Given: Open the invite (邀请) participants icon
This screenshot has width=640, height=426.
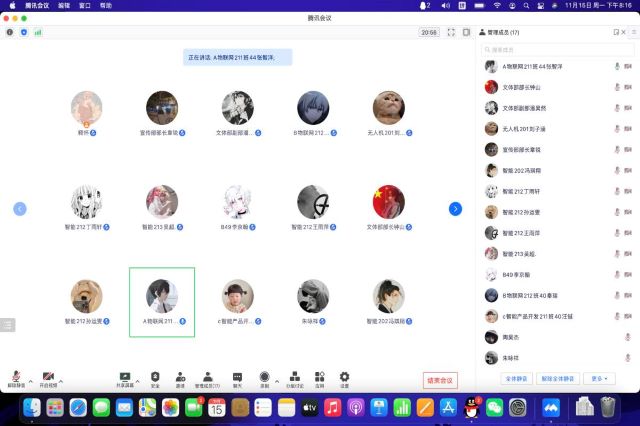Looking at the screenshot, I should (180, 378).
